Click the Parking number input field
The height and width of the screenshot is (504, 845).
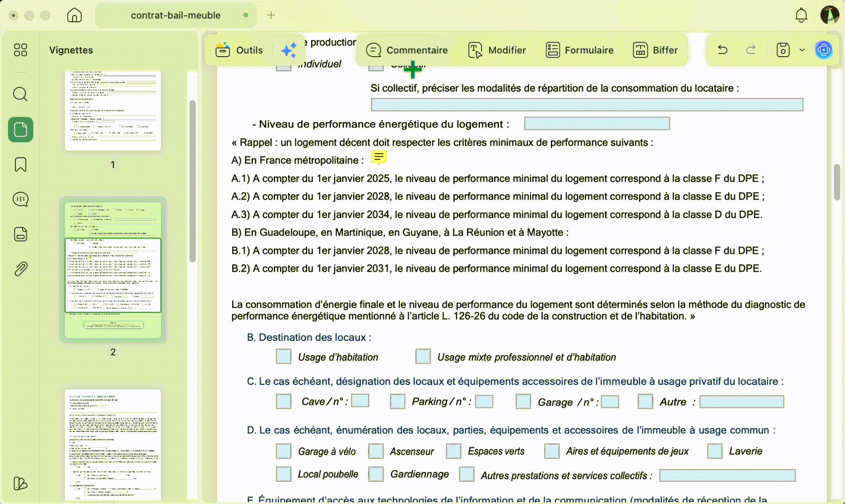click(484, 402)
